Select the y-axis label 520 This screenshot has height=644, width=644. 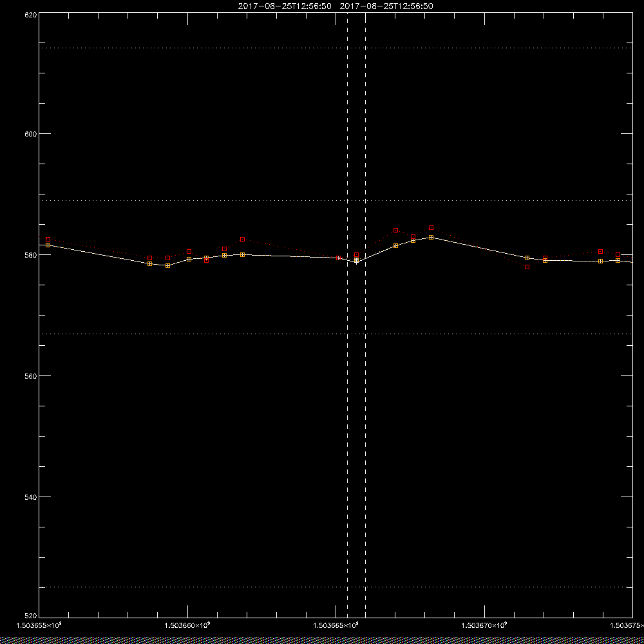click(31, 616)
